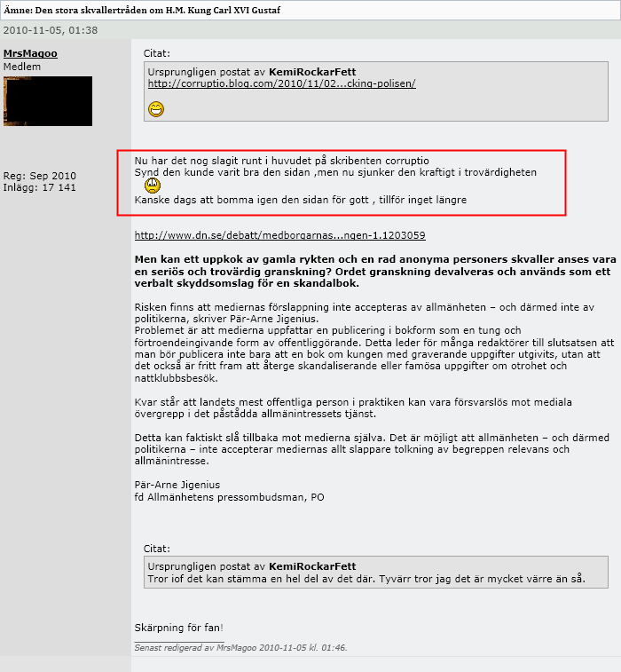
Task: Click the 'Reg: Sep 2010' registration info
Action: point(39,176)
